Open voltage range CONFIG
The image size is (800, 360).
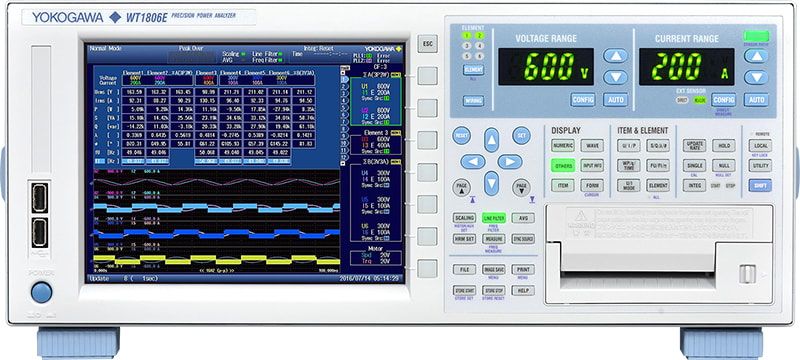click(583, 99)
